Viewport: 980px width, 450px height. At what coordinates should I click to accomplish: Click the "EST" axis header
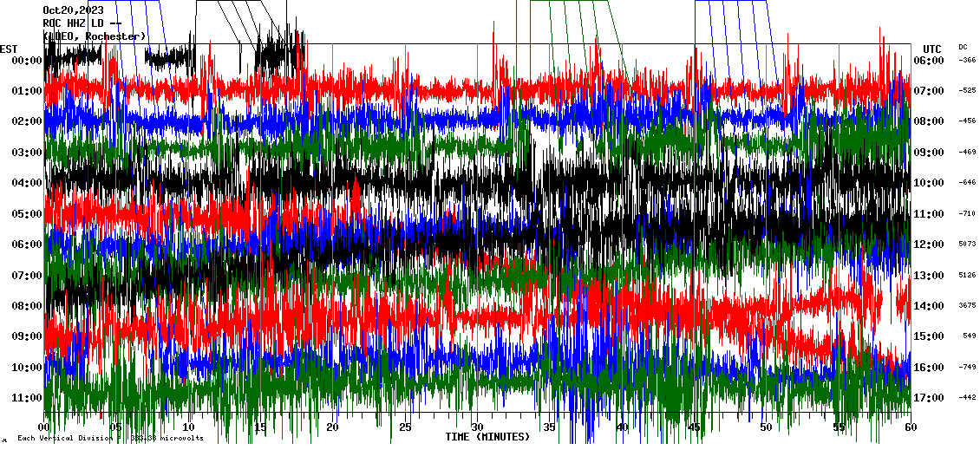[10, 49]
